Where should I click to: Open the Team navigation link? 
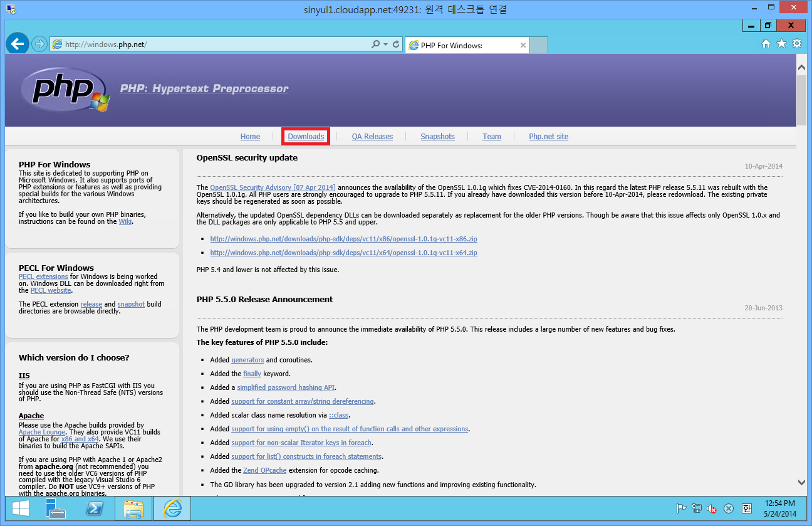pyautogui.click(x=492, y=136)
